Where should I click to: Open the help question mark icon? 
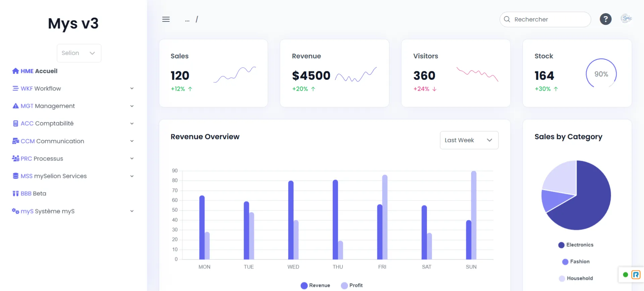[x=605, y=19]
